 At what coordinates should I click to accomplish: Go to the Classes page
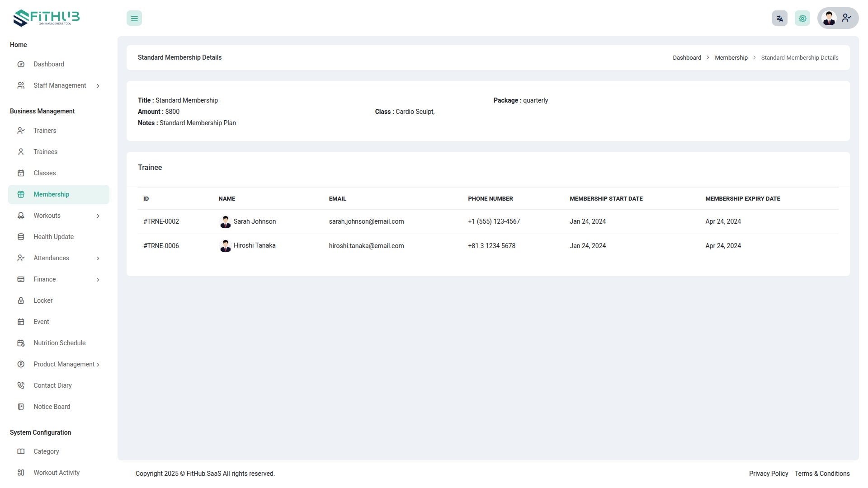coord(45,173)
